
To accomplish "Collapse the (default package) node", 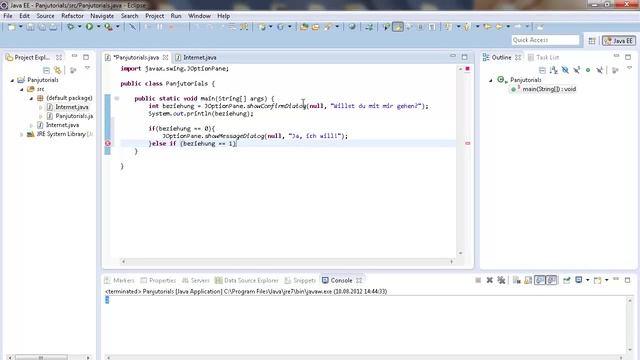I will pos(31,98).
